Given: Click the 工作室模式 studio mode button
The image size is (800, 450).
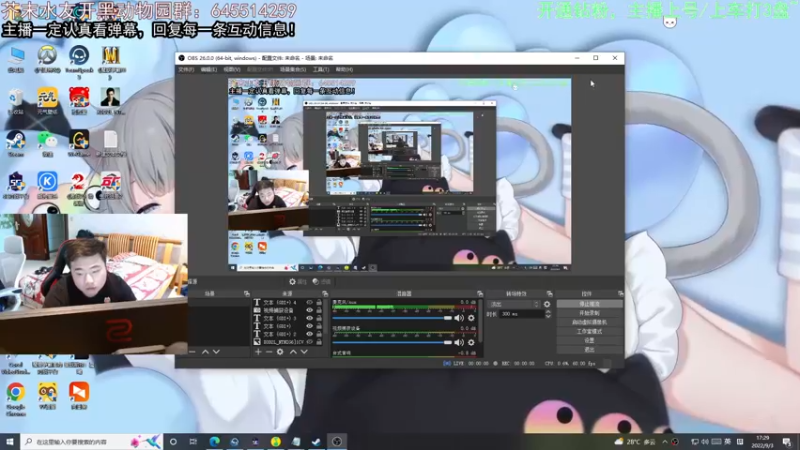Looking at the screenshot, I should pos(589,332).
